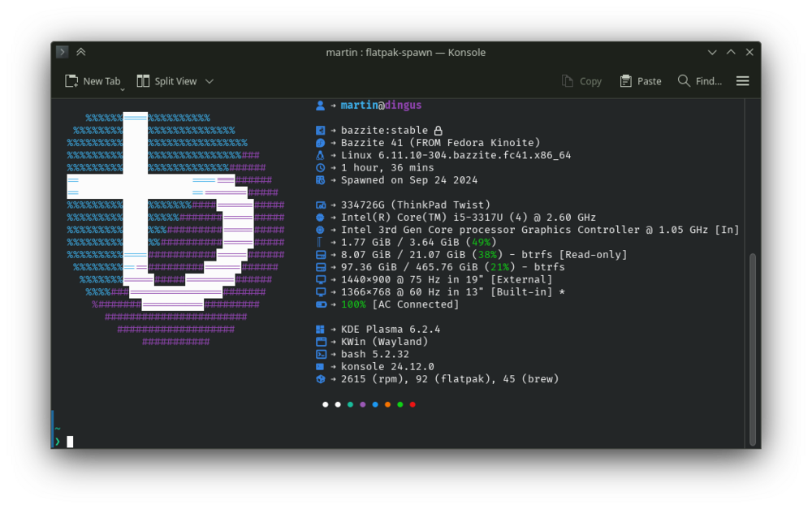Click the New Tab button

[x=93, y=81]
